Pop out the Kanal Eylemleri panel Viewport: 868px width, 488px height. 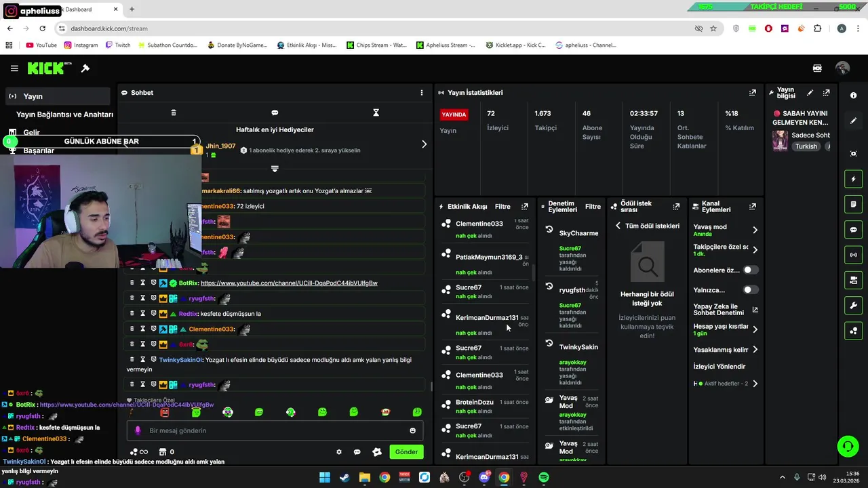[x=753, y=207]
